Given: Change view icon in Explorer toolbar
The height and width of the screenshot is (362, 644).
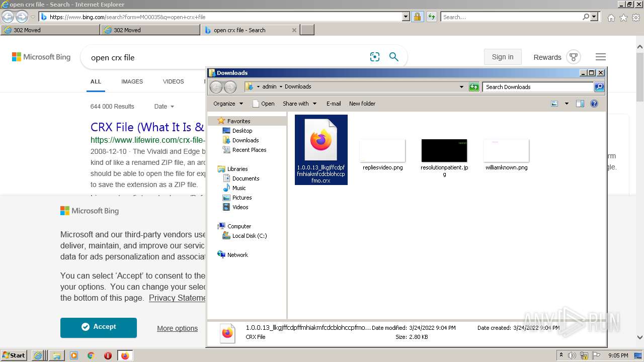Looking at the screenshot, I should pyautogui.click(x=554, y=104).
